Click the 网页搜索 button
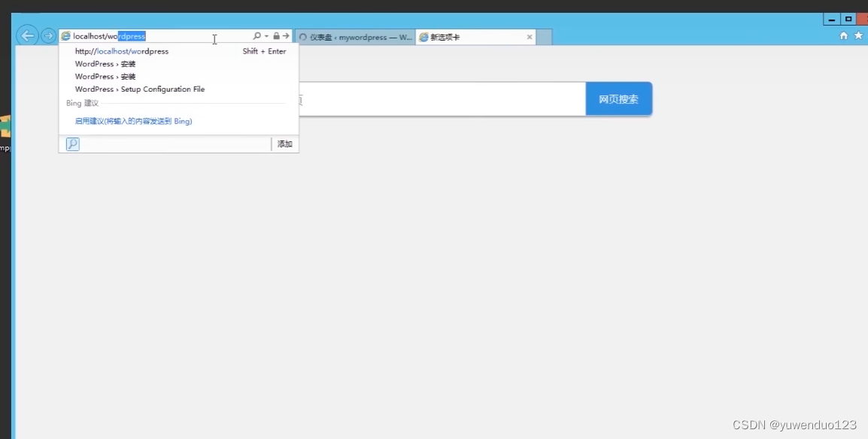This screenshot has width=868, height=439. [619, 99]
